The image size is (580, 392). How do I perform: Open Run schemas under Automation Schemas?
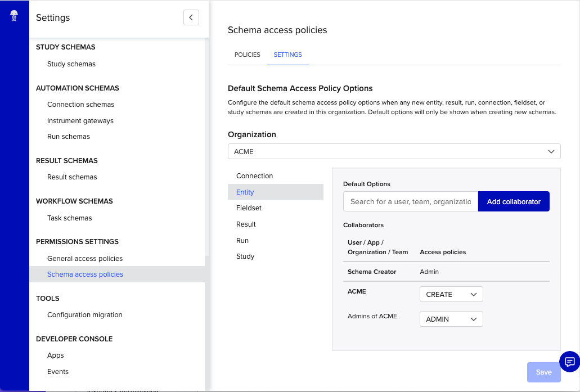click(x=68, y=136)
